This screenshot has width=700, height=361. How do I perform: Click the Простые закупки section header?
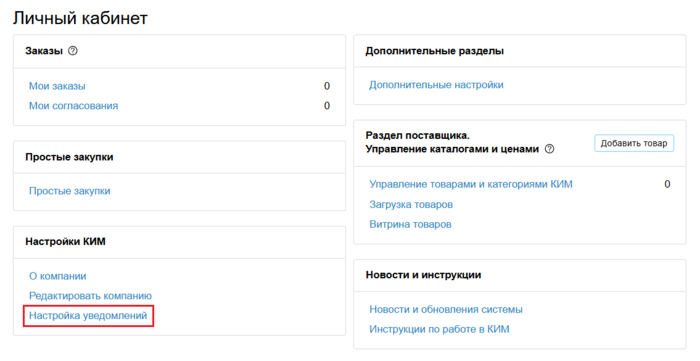(69, 157)
